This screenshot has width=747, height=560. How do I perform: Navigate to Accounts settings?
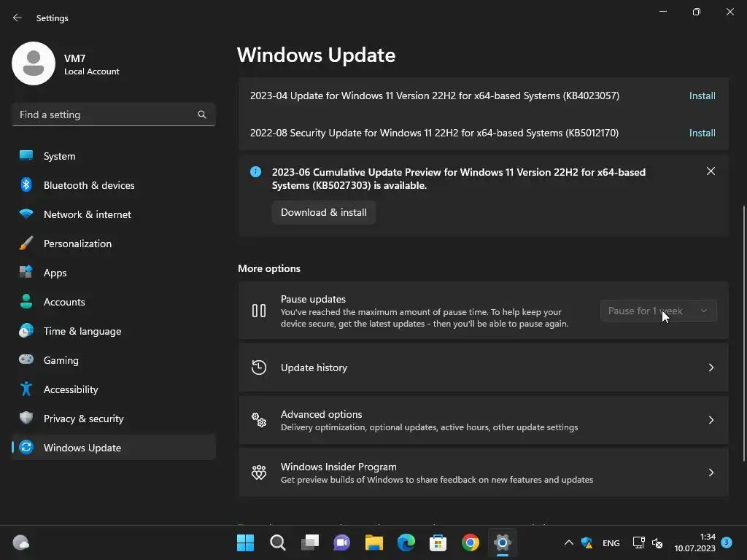pyautogui.click(x=113, y=302)
